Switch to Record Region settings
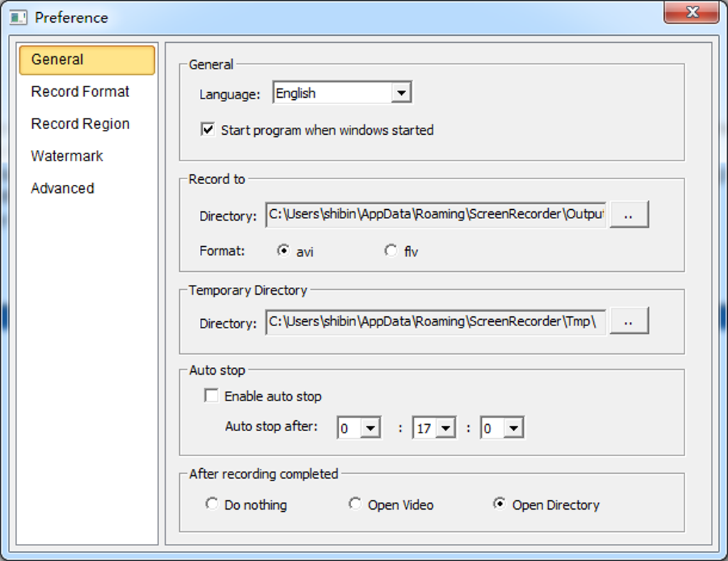 point(80,123)
